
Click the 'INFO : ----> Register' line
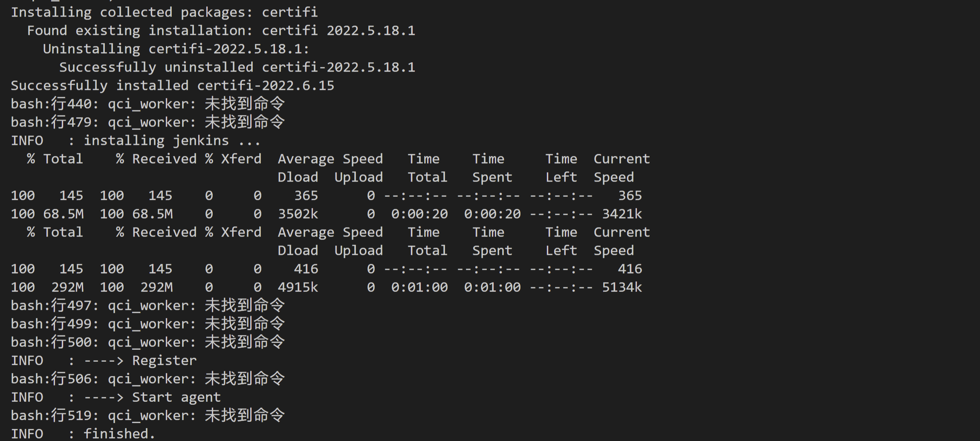click(104, 360)
